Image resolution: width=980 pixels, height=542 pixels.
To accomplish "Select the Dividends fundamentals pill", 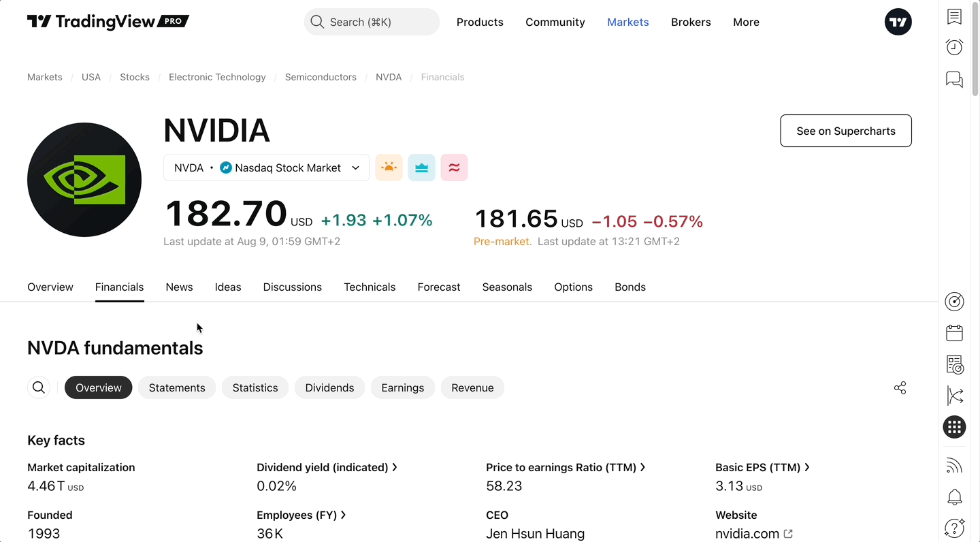I will 329,387.
